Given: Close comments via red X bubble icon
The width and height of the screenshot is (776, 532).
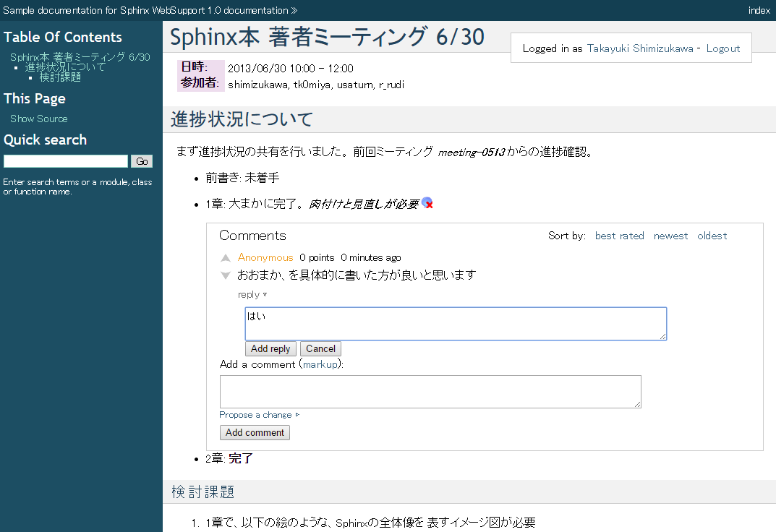Looking at the screenshot, I should [x=427, y=202].
